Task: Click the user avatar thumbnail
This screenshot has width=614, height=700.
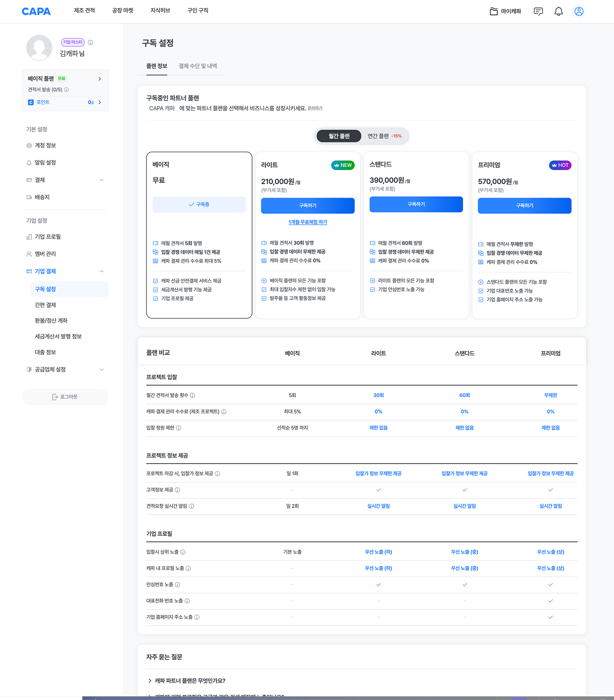Action: pos(39,47)
